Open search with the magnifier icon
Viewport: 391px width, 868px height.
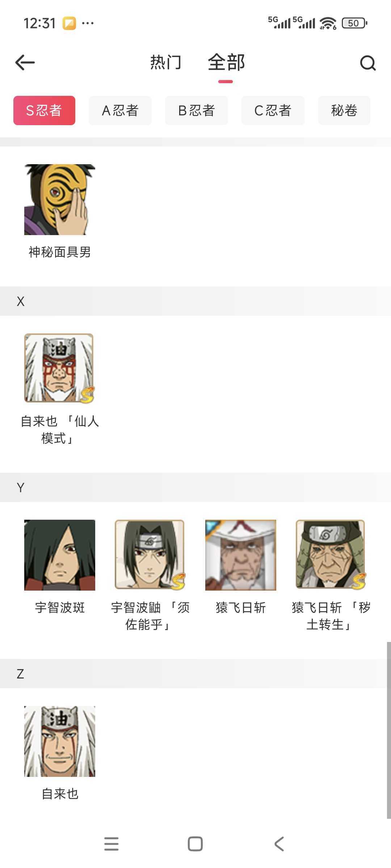coord(368,63)
